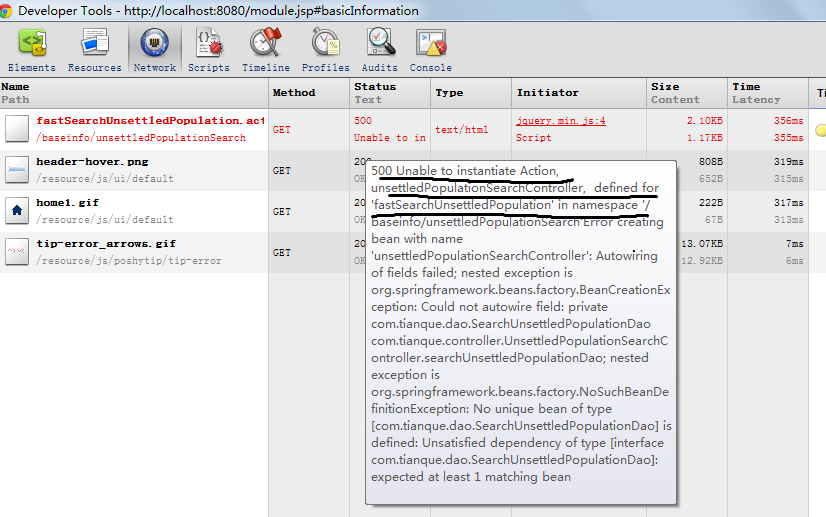This screenshot has width=826, height=517.
Task: Click the 500 status code cell
Action: tap(363, 121)
